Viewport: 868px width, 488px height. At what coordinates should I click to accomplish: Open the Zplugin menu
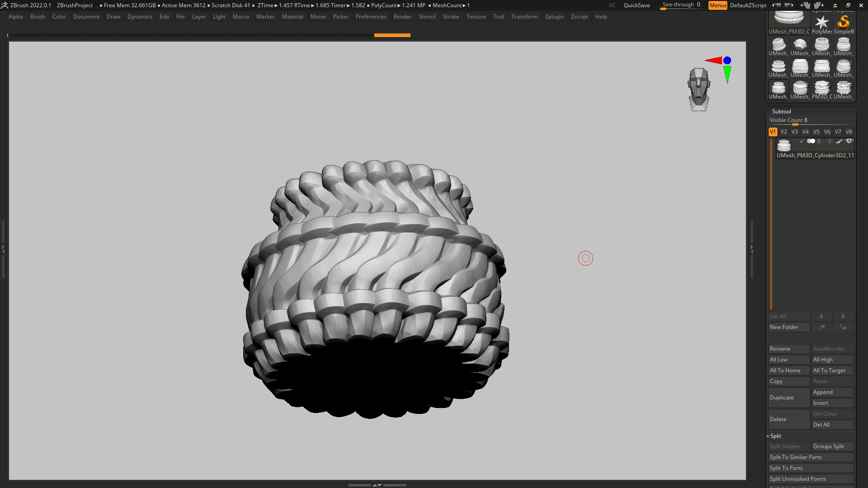[554, 17]
